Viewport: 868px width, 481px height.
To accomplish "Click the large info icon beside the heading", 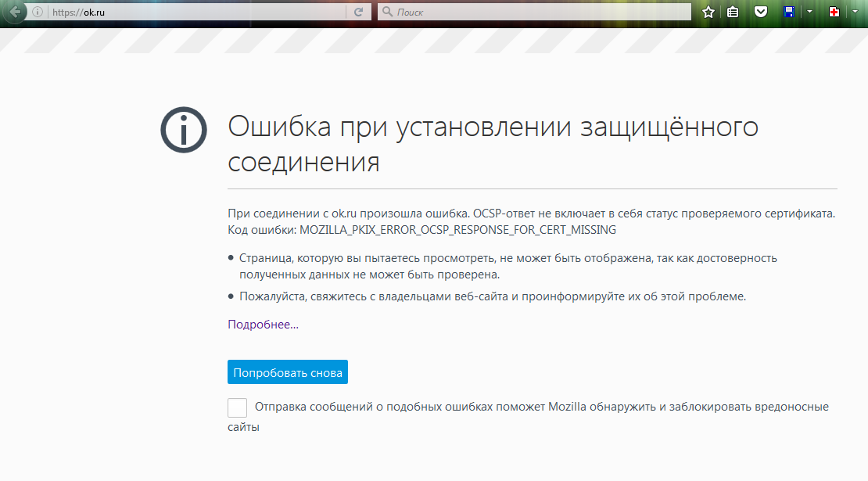I will tap(184, 130).
